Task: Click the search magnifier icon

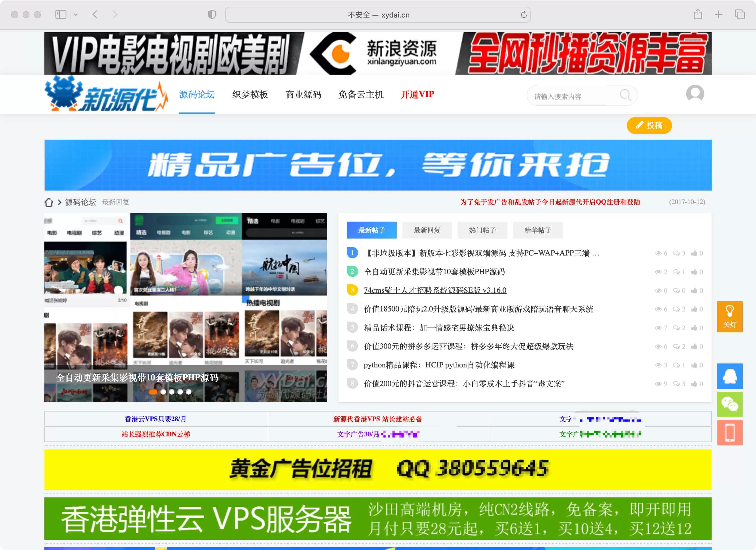Action: tap(625, 96)
